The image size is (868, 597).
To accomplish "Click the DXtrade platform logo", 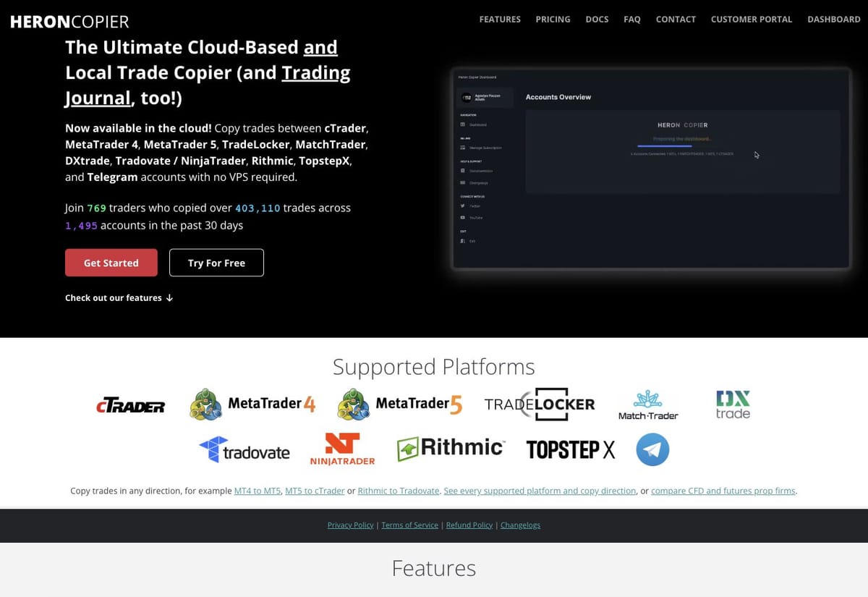I will 733,405.
